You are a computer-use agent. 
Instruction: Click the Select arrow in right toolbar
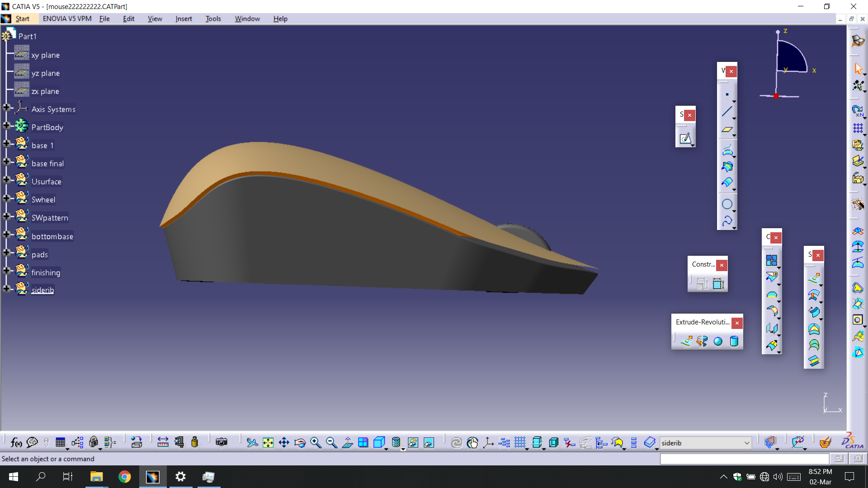(858, 69)
